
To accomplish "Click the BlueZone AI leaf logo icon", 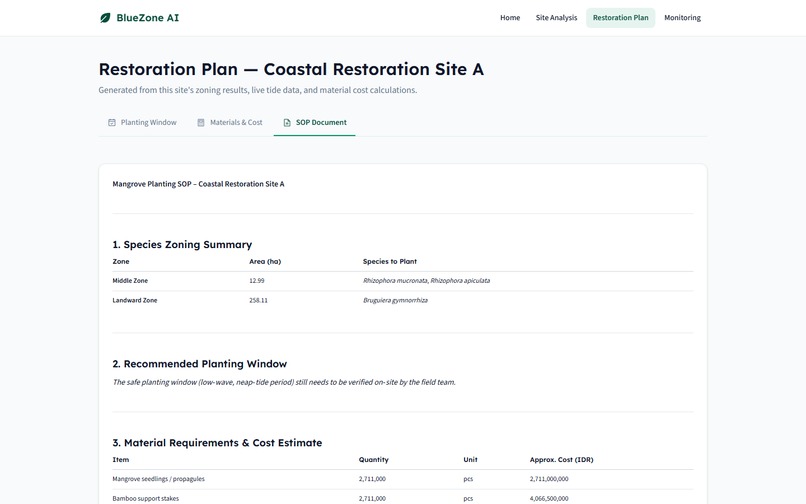I will click(x=105, y=18).
